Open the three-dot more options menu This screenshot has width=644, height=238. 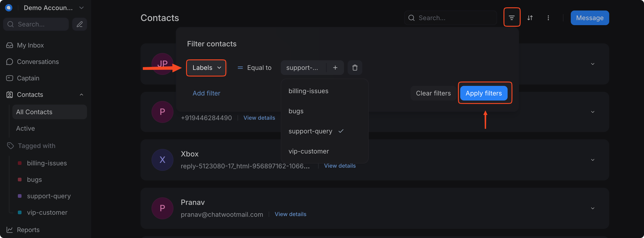tap(548, 18)
